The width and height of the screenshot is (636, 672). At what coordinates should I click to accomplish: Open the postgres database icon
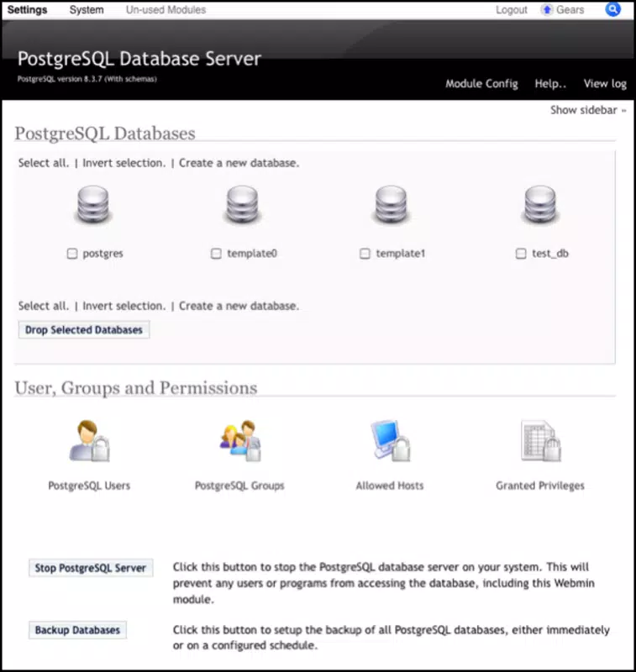(93, 206)
